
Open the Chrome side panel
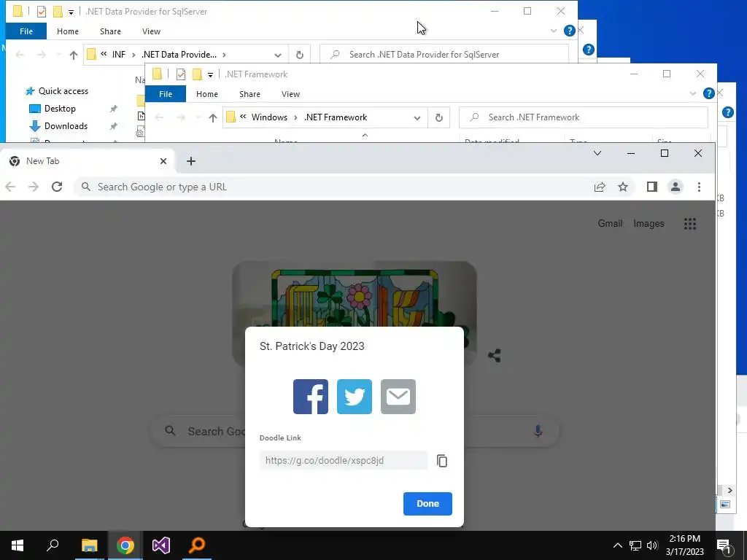652,187
